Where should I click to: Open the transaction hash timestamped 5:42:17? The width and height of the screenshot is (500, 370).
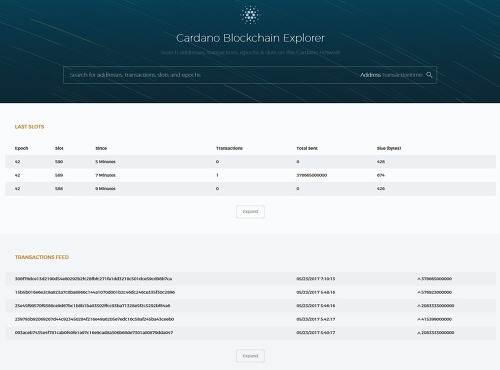(x=94, y=319)
